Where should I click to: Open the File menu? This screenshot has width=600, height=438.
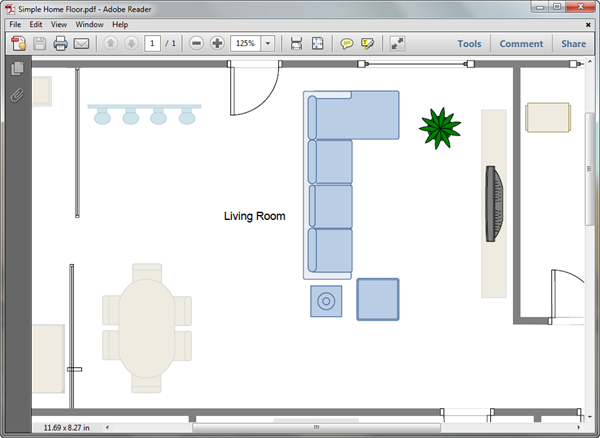[x=15, y=24]
